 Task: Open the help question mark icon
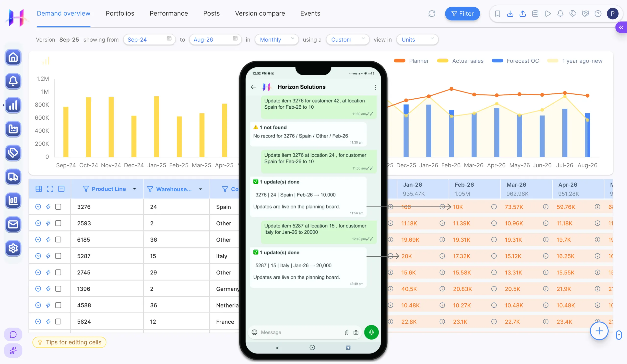[598, 14]
